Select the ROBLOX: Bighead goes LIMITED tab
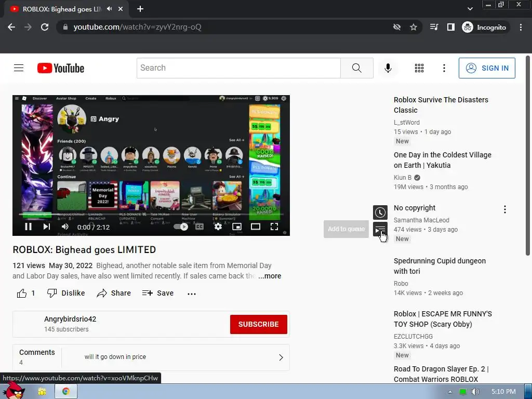The image size is (532, 399). (62, 9)
